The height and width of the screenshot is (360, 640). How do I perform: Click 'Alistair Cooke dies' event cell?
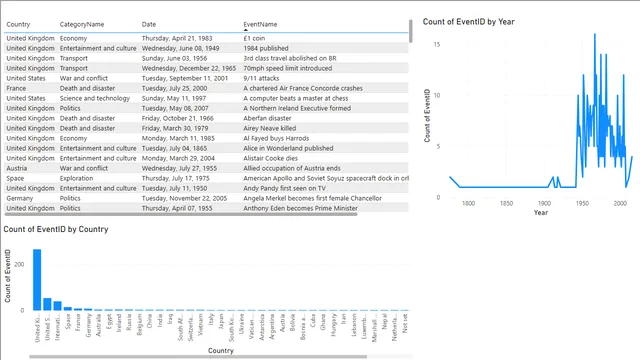(x=270, y=158)
